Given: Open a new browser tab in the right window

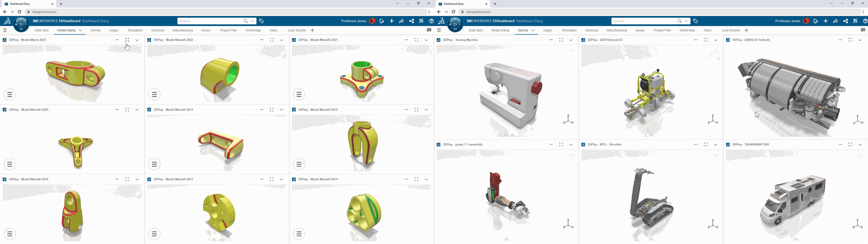Looking at the screenshot, I should (x=495, y=4).
